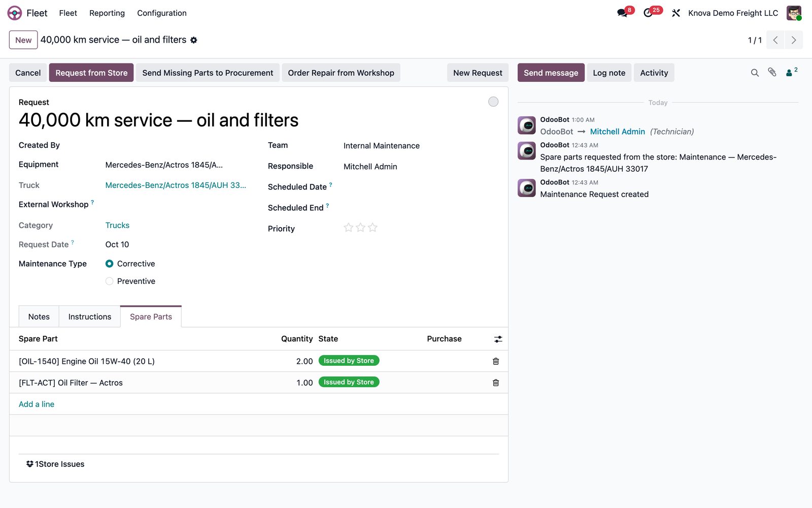Open the Configuration menu

pyautogui.click(x=162, y=13)
